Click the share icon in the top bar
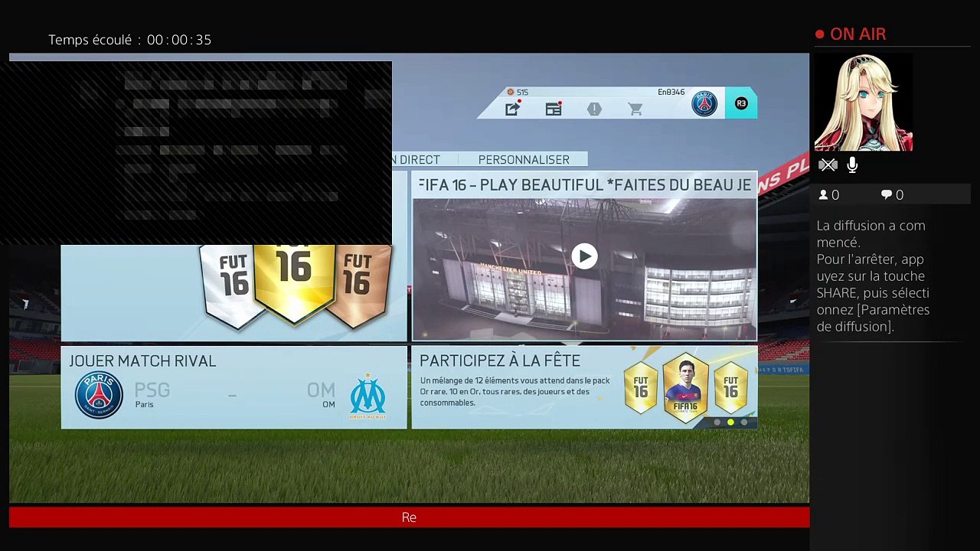Viewport: 980px width, 551px height. 512,109
